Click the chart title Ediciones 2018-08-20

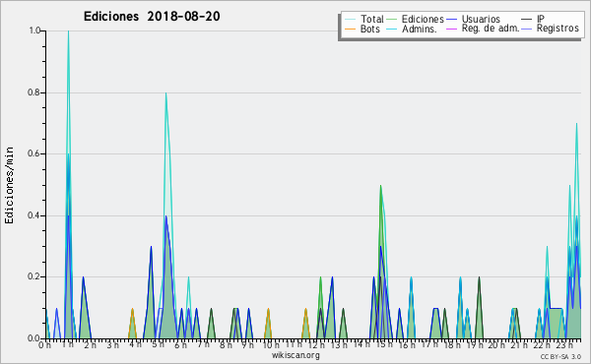(x=152, y=16)
